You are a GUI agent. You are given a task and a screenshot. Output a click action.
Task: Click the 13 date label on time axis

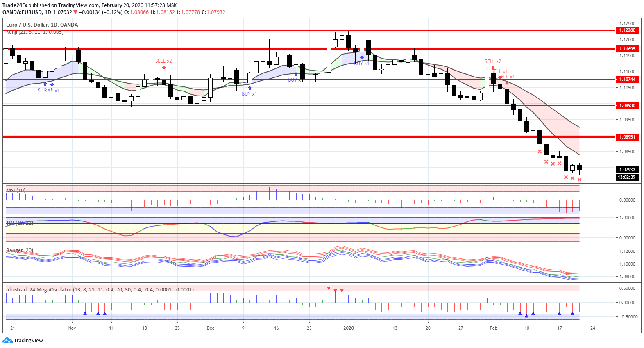(x=395, y=328)
